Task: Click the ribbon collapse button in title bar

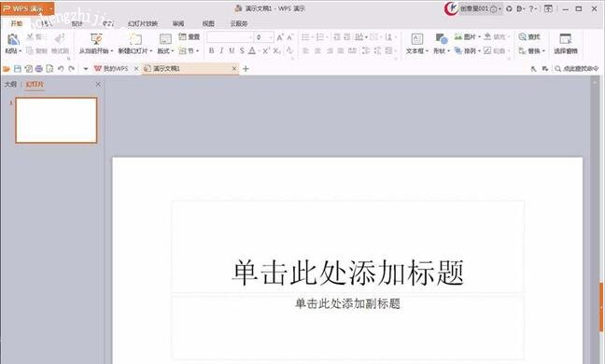Action: point(548,8)
